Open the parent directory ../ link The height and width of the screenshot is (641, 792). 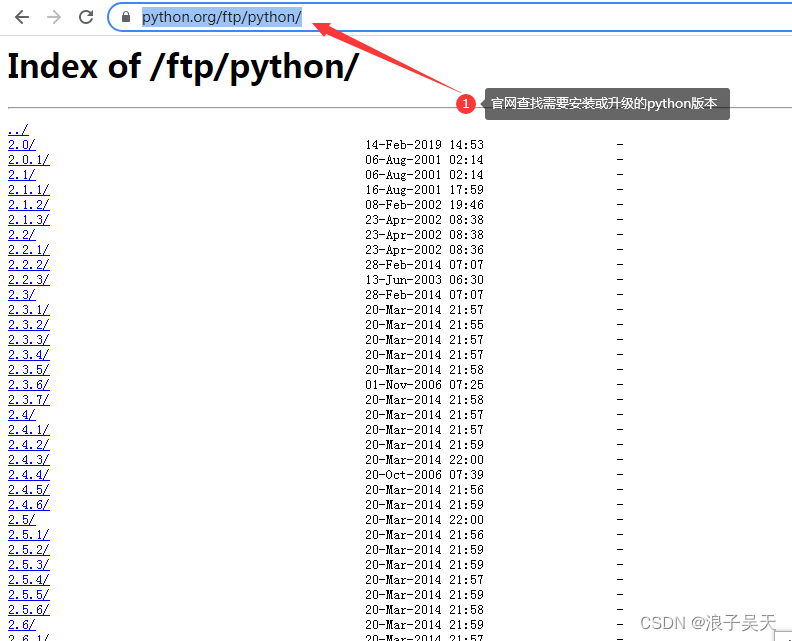(18, 130)
